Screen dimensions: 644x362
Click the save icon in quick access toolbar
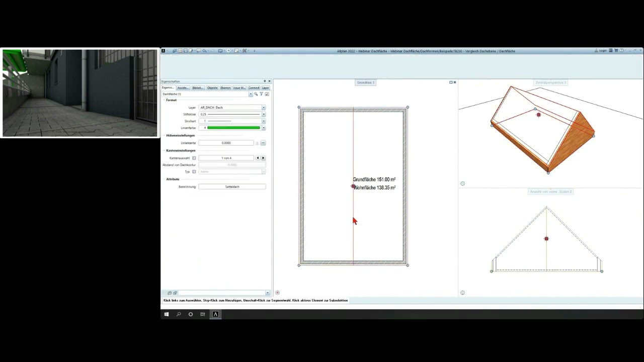(x=185, y=51)
